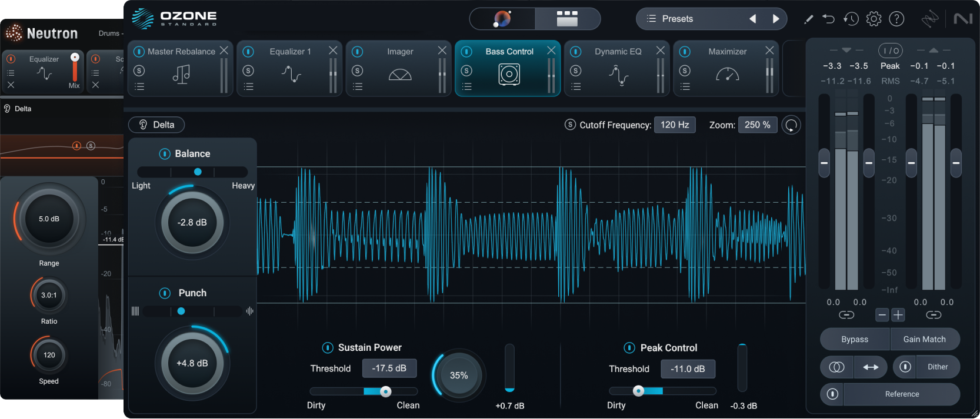The image size is (980, 419).
Task: Click the Reference button
Action: click(x=902, y=394)
